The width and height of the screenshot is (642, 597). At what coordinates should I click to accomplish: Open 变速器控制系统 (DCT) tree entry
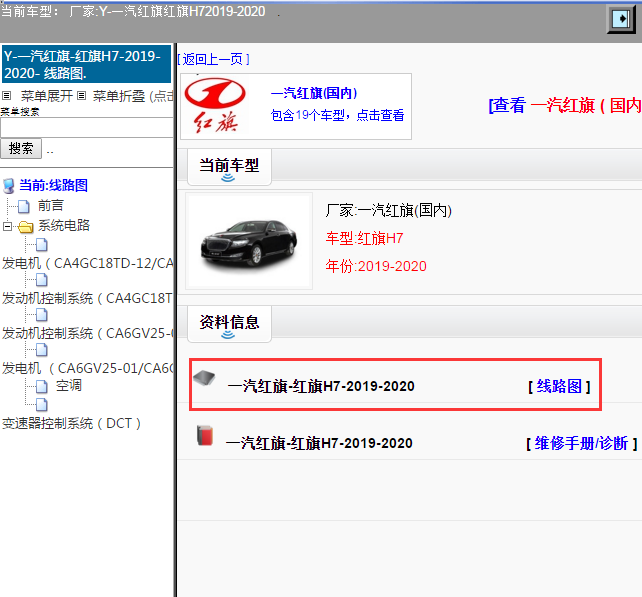pyautogui.click(x=71, y=423)
